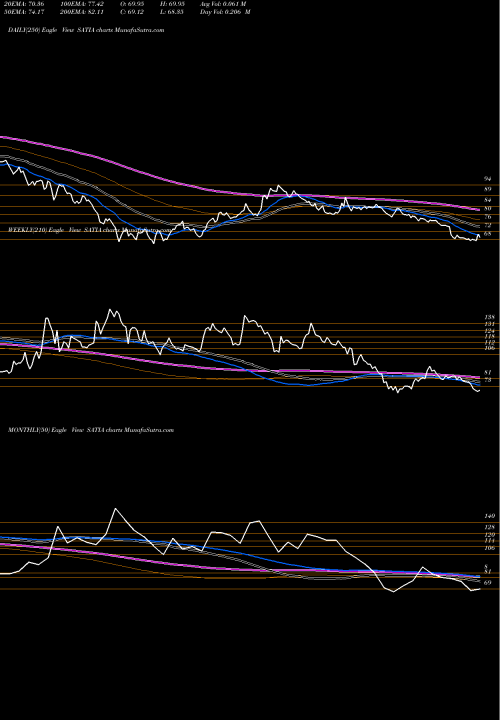Click price level 106 on weekly axis
The image size is (500, 720).
tap(489, 348)
